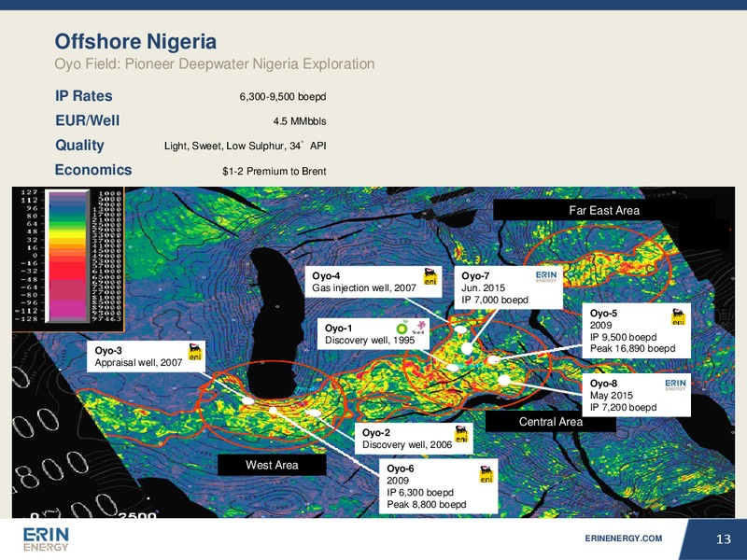Click the 4.5 MMbbls value

coord(300,121)
